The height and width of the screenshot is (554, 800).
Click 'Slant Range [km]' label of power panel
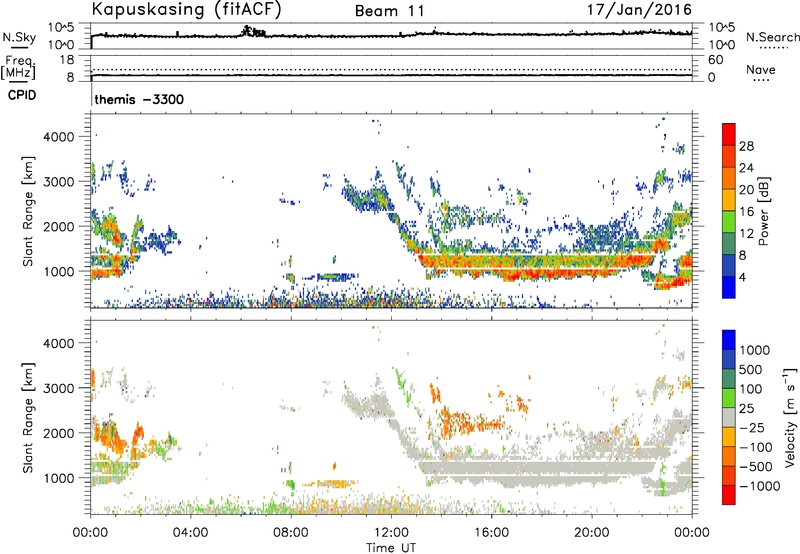click(28, 211)
